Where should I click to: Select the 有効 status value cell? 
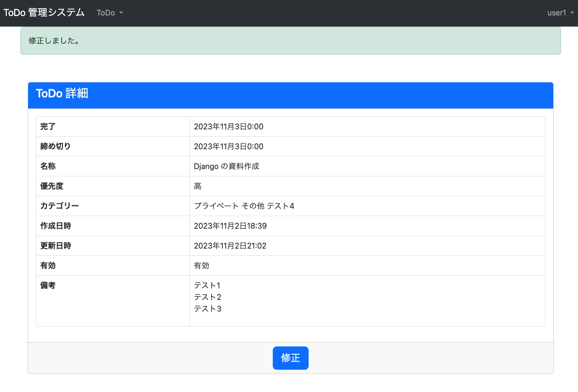coord(367,266)
